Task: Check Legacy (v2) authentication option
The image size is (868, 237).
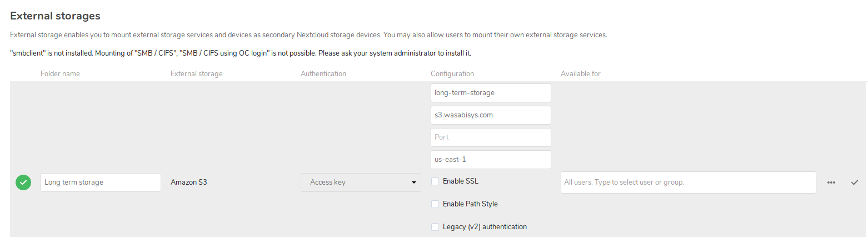Action: tap(435, 227)
